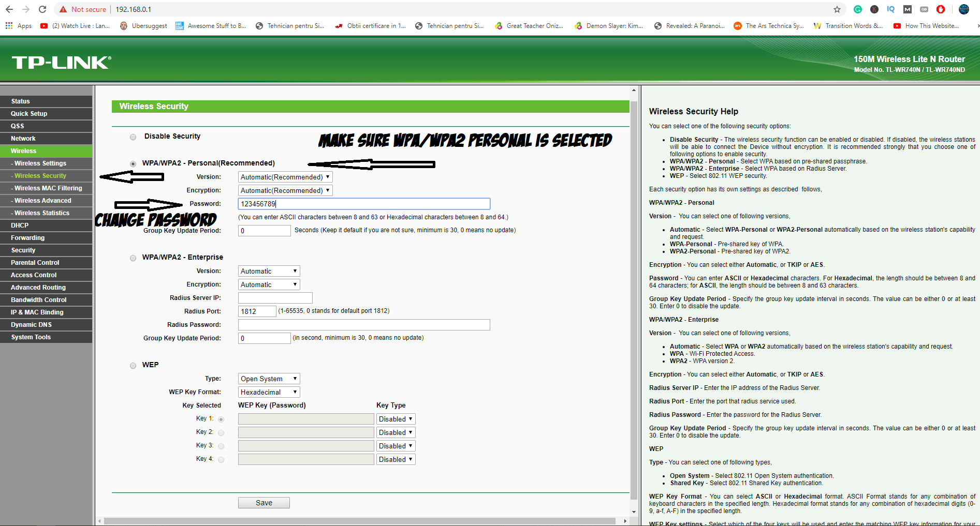Open the Grammarly extension icon
Viewport: 980px width, 526px height.
[858, 9]
